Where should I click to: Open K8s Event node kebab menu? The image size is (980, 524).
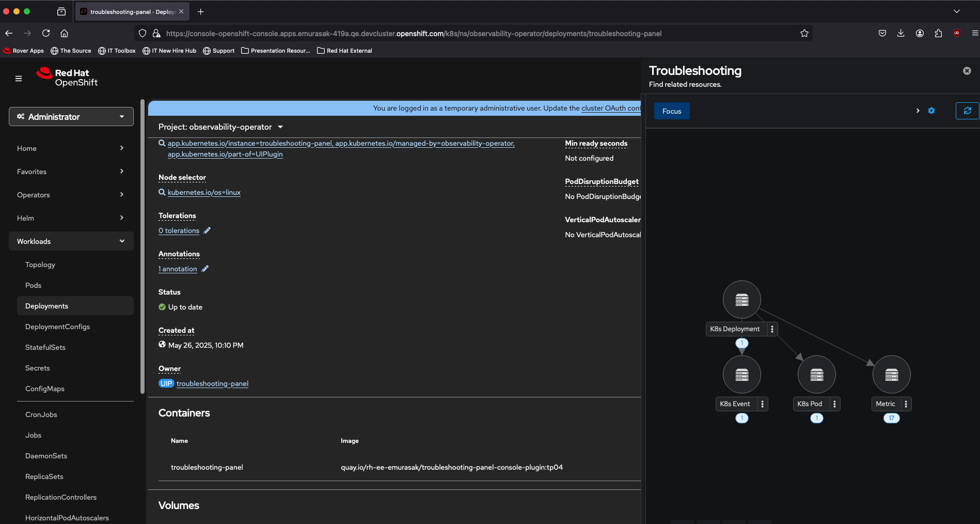click(762, 404)
